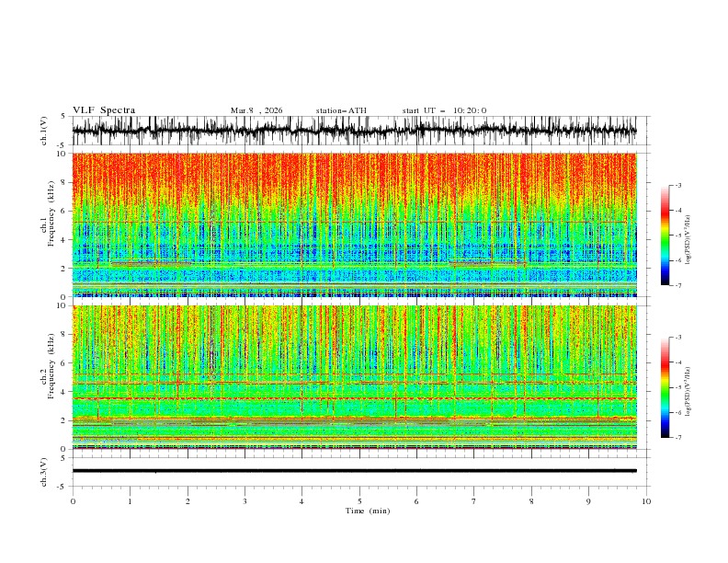Click the ch.2 frequency tick label "4"
Viewport: 728px width, 563px height.
pos(64,393)
